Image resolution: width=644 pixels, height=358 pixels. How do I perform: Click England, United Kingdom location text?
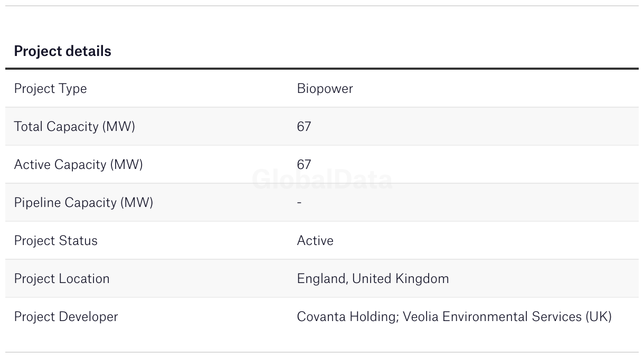click(x=373, y=279)
